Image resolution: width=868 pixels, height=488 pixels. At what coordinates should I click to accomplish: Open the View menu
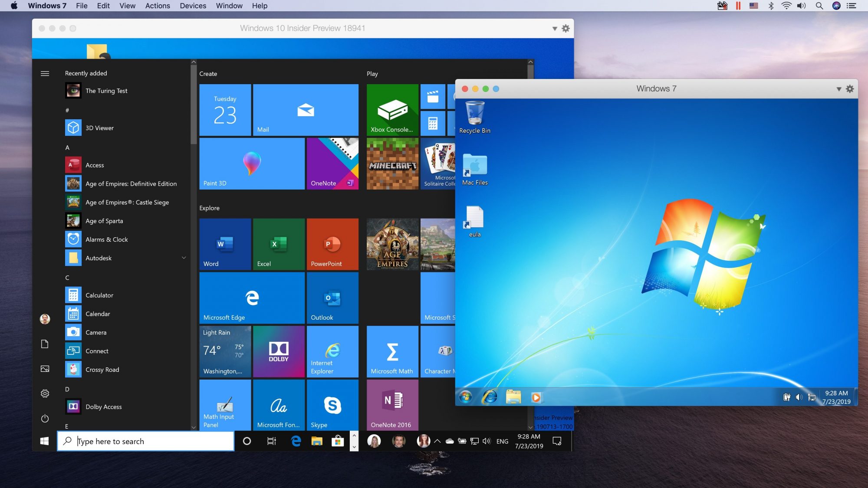(127, 6)
